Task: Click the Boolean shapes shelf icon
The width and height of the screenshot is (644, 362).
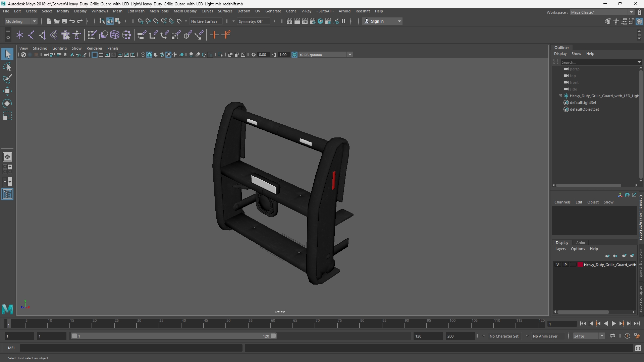Action: pyautogui.click(x=104, y=35)
